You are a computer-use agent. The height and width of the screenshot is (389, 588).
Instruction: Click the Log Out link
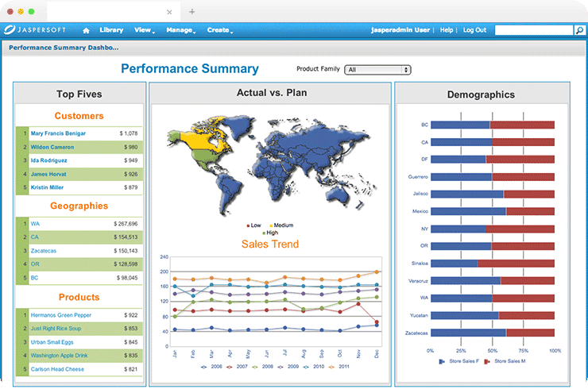pos(474,30)
